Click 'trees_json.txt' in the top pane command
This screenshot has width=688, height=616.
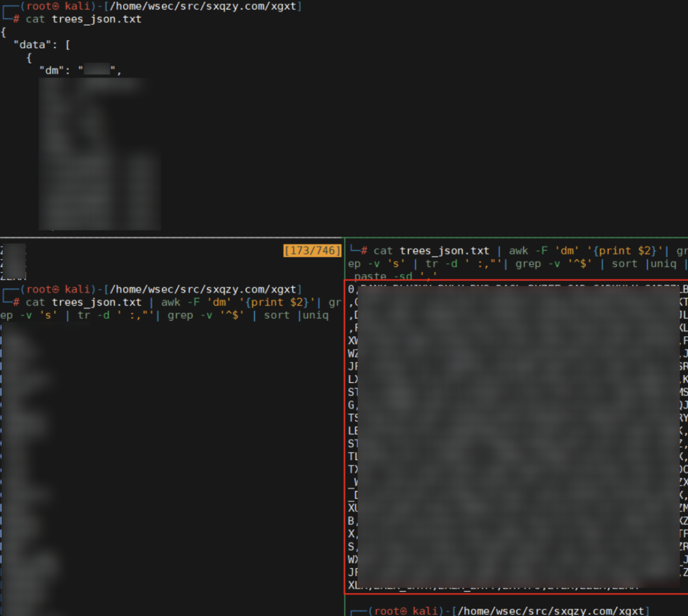[x=97, y=19]
